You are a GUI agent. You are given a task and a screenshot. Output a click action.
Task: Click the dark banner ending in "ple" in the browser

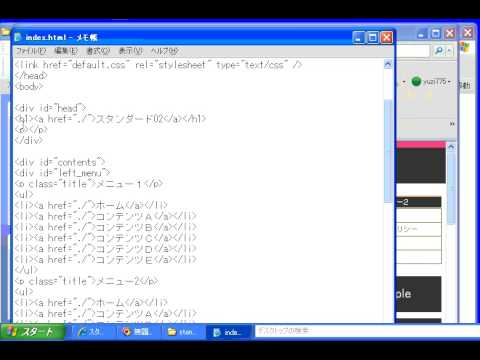tap(419, 294)
